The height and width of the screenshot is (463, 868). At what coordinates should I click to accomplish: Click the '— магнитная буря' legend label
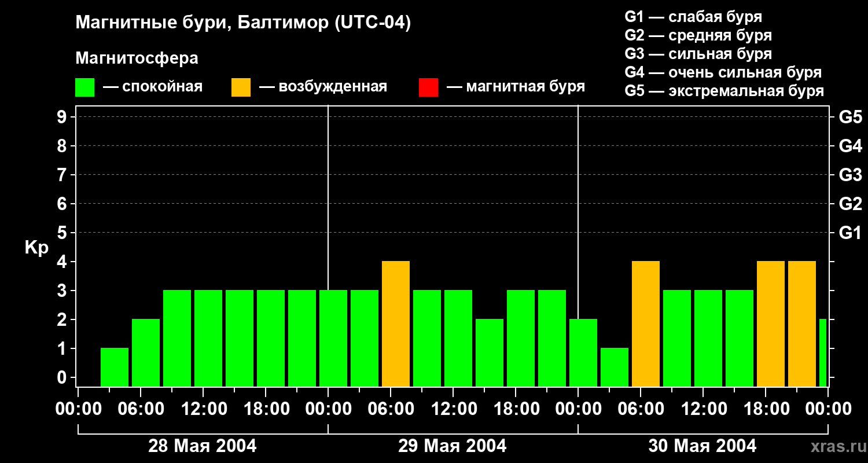pyautogui.click(x=516, y=87)
